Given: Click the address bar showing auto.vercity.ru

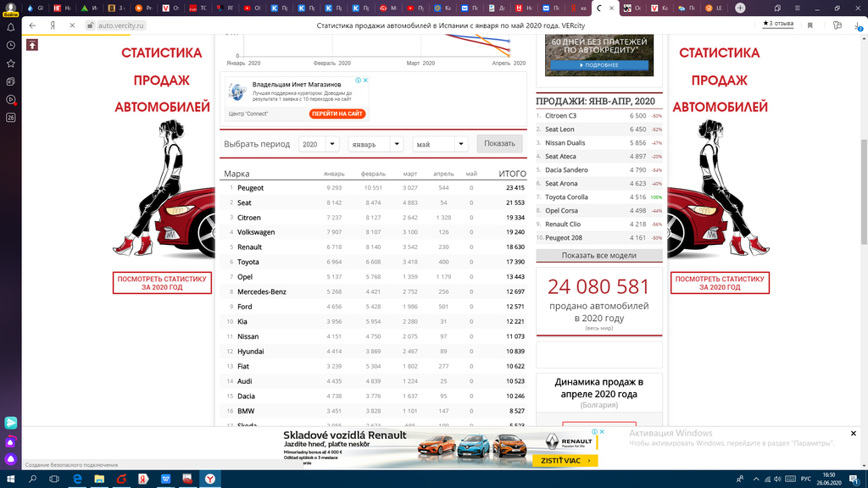Looking at the screenshot, I should tap(121, 25).
